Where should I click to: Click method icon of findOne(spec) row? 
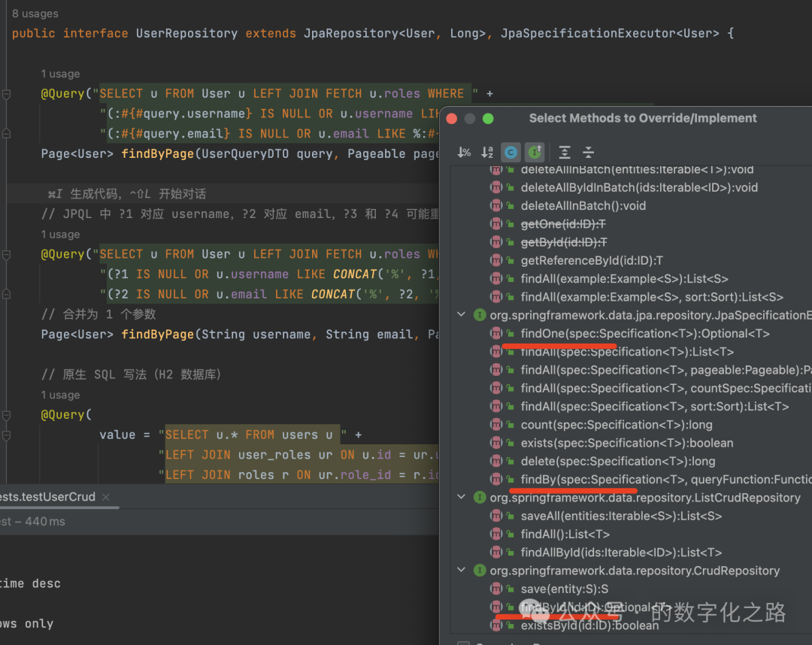(496, 333)
